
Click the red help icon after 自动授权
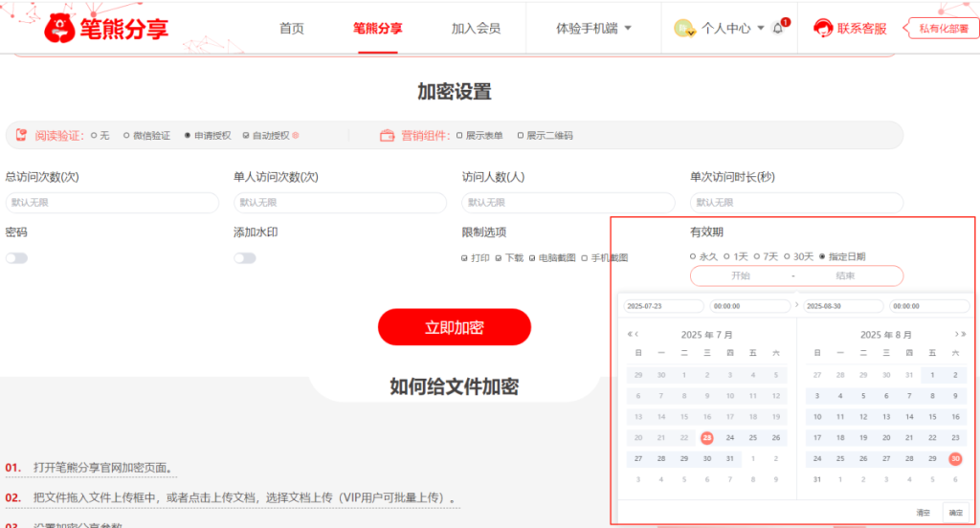click(296, 135)
